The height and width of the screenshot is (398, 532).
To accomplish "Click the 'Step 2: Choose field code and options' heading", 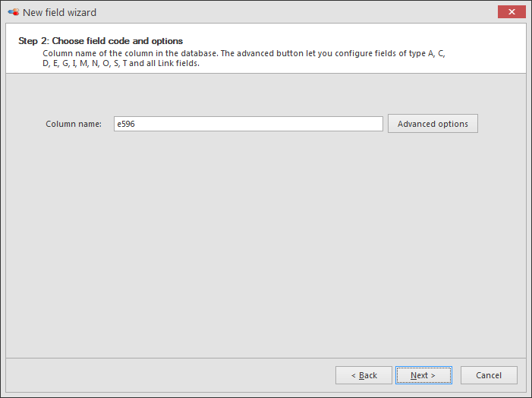I will point(100,41).
